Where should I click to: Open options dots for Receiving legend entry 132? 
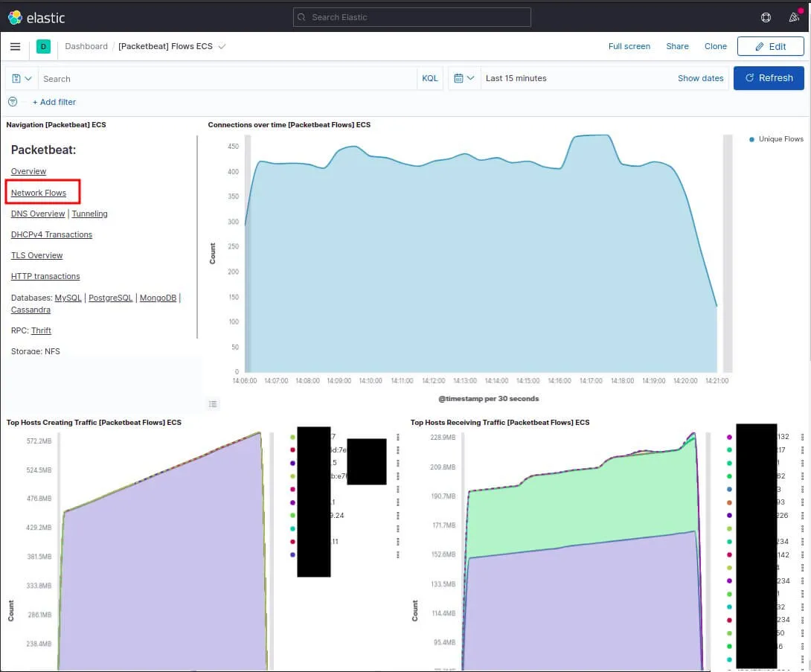click(x=802, y=437)
